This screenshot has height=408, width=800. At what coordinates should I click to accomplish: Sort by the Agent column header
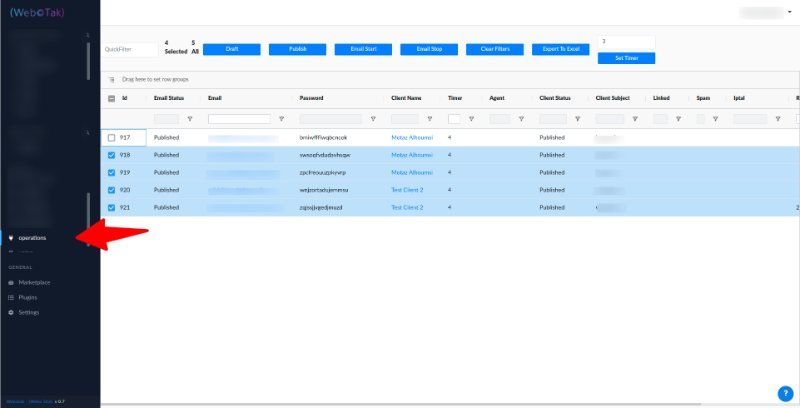pyautogui.click(x=497, y=98)
